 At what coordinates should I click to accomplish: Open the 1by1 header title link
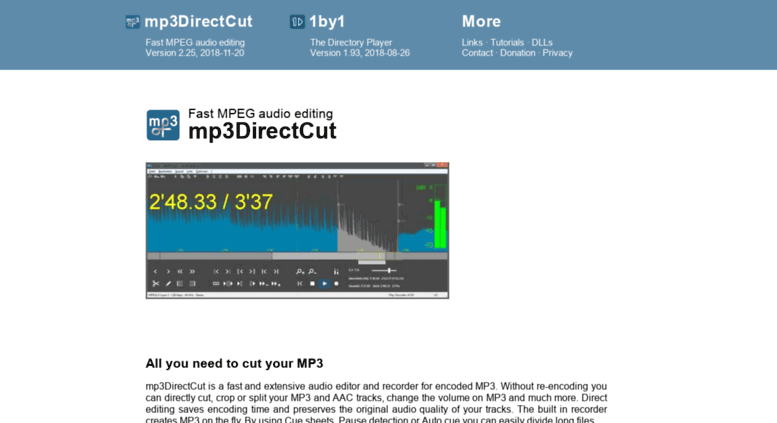[327, 21]
